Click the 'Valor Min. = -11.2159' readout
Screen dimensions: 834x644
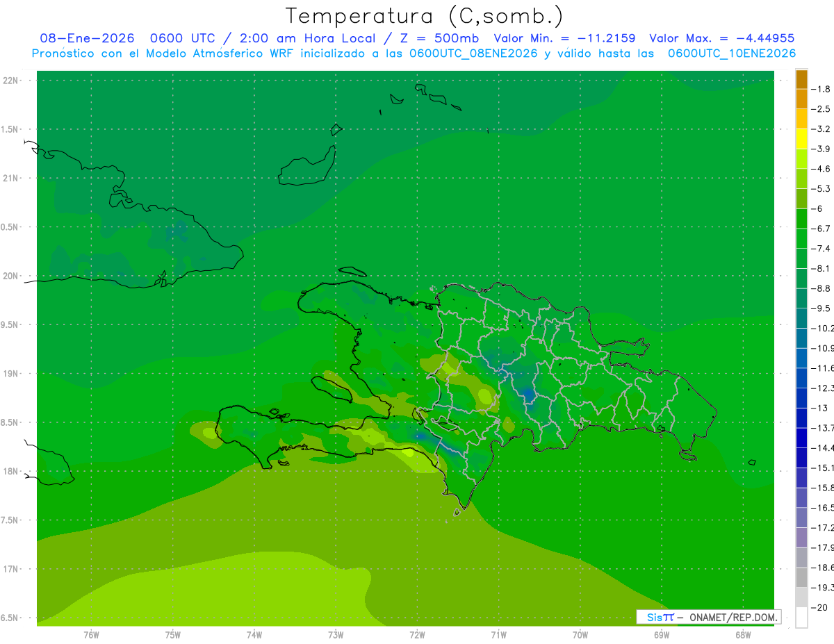tap(564, 39)
